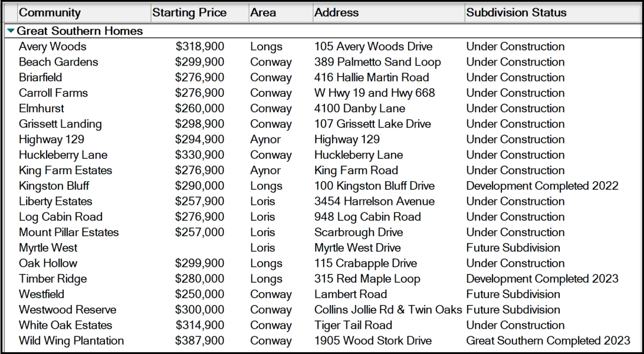Click the Westfield Future Subdivision status cell

(513, 294)
